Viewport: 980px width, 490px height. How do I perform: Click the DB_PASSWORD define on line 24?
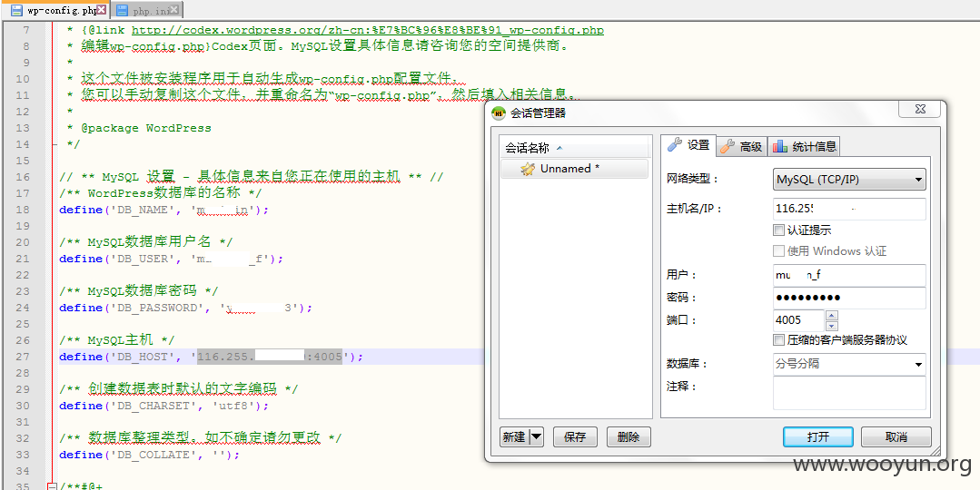[x=185, y=308]
